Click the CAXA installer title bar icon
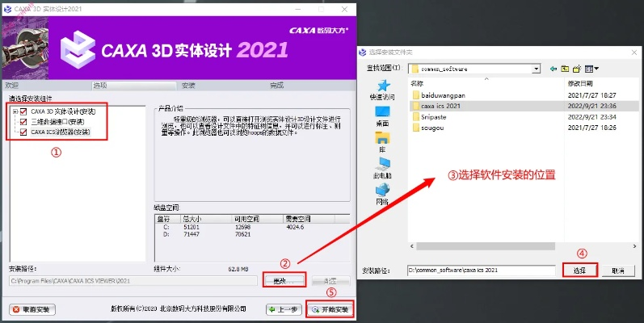 pyautogui.click(x=7, y=9)
